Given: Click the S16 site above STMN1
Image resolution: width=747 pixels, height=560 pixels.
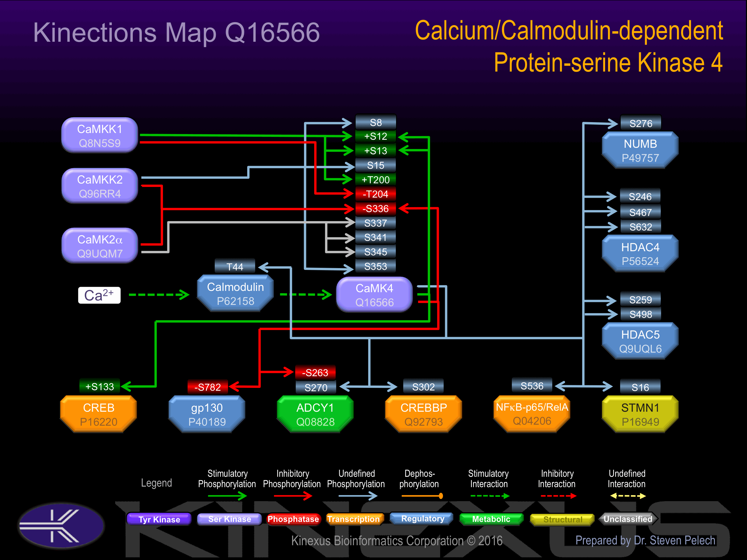Looking at the screenshot, I should coord(640,387).
